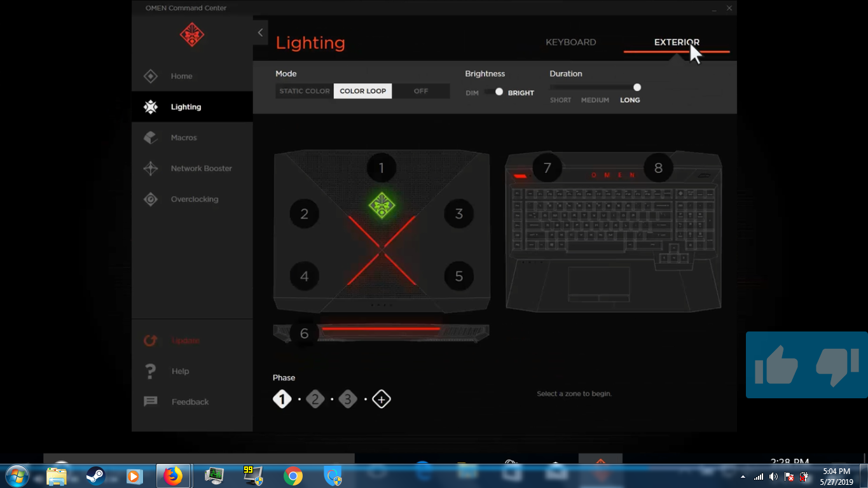Select lighting zone 3 on the lid

(459, 214)
